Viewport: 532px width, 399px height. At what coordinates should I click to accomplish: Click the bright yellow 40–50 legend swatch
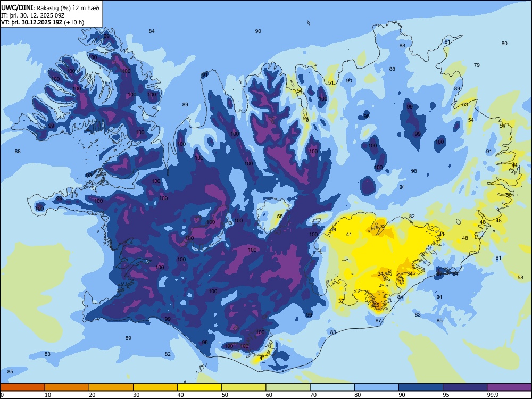click(199, 387)
